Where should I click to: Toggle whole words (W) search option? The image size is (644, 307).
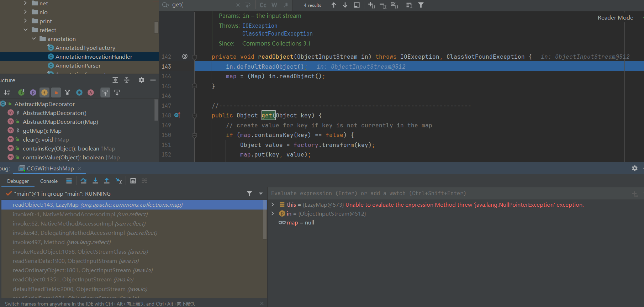tap(274, 5)
